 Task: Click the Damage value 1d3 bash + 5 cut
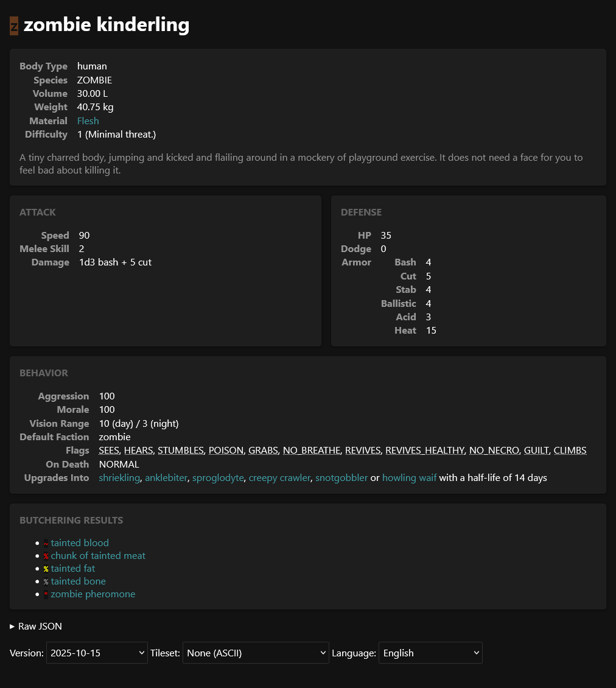(115, 262)
